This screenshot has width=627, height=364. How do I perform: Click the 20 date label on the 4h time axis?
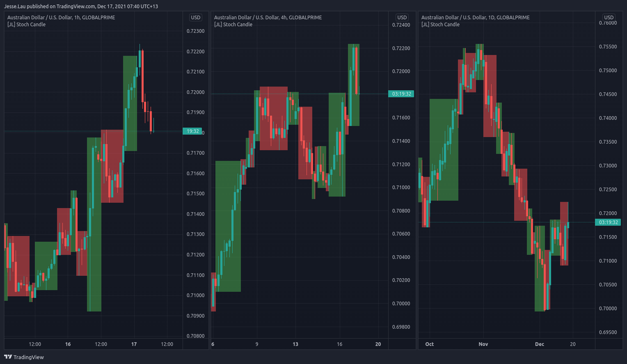378,344
